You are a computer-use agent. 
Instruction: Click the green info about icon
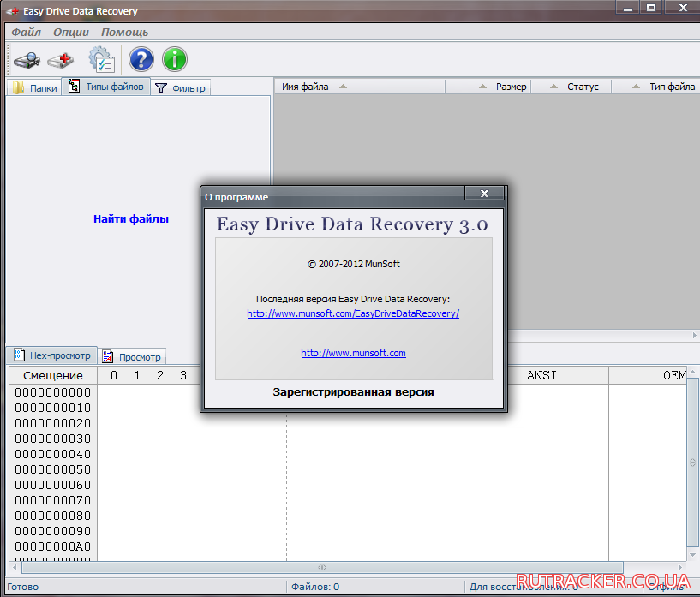click(x=175, y=59)
